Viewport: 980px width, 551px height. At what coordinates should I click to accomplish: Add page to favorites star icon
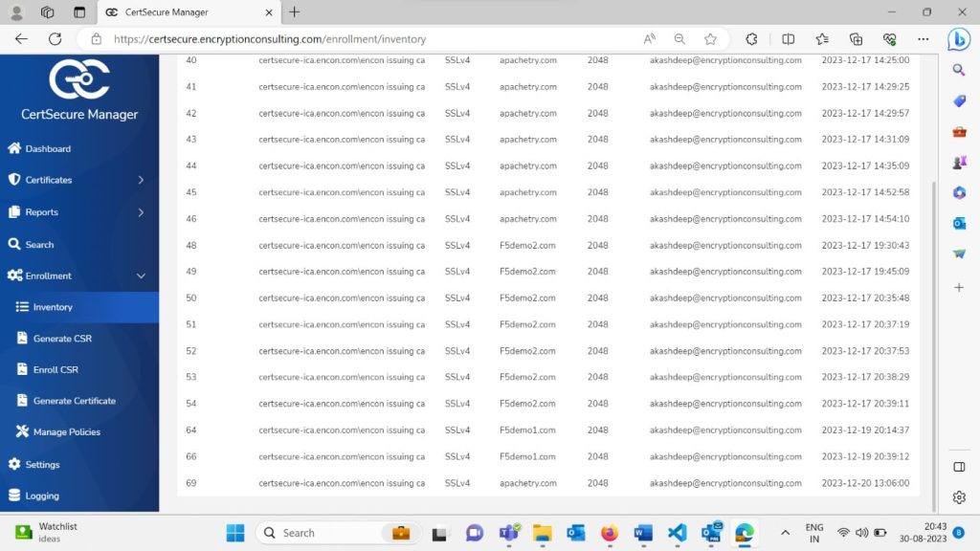pyautogui.click(x=710, y=39)
